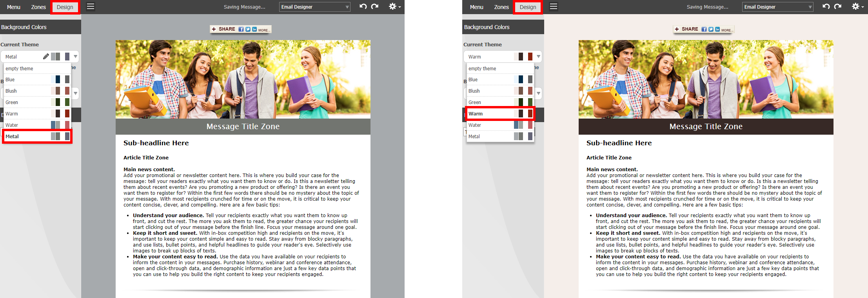Click the pencil edit icon beside Metal theme

[46, 57]
